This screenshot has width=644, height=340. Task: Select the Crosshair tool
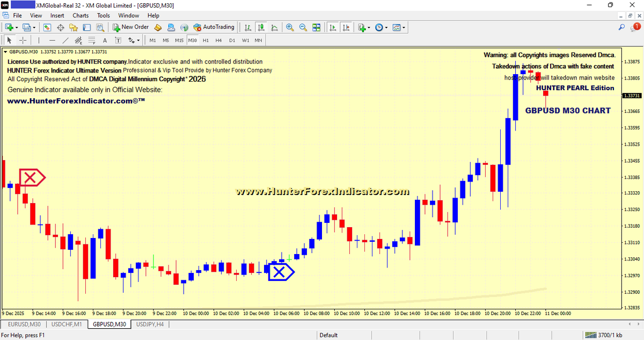(23, 40)
